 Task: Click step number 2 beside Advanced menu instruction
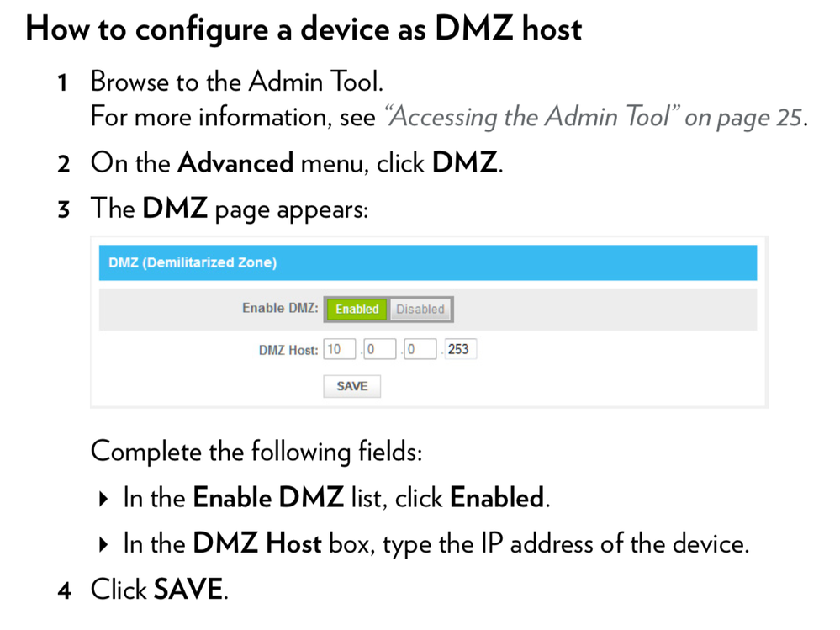coord(64,163)
